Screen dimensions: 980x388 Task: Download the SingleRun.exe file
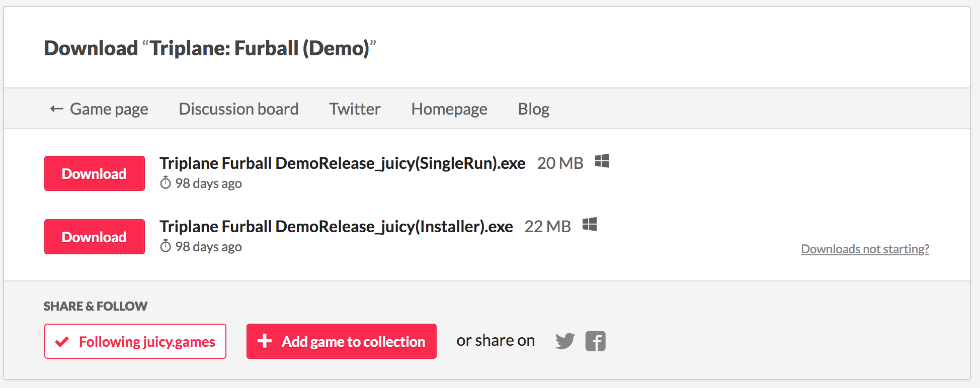pos(95,173)
